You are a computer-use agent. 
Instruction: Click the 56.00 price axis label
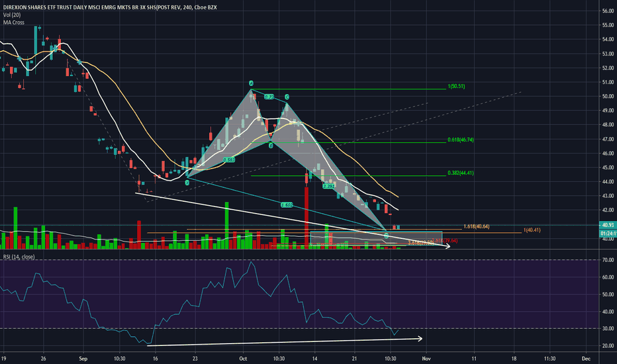608,11
